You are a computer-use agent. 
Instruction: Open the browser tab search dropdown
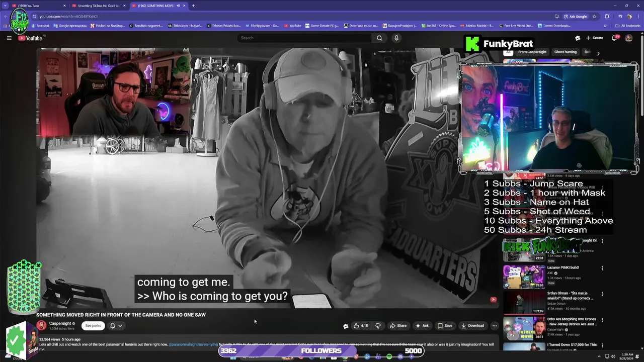click(5, 6)
